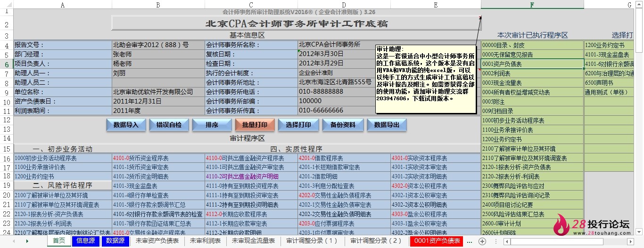644x248 pixels.
Task: Select the inspection date cell 2012年3月29日
Action: click(x=344, y=64)
